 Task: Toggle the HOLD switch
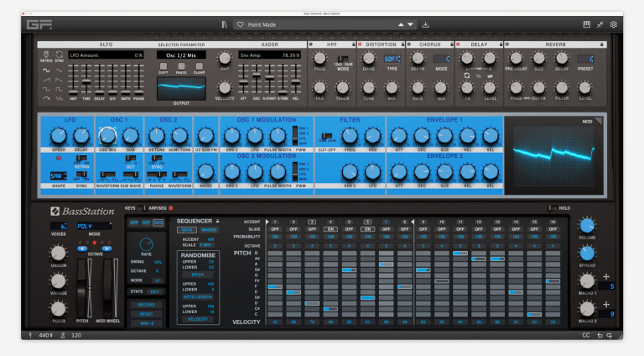point(553,208)
